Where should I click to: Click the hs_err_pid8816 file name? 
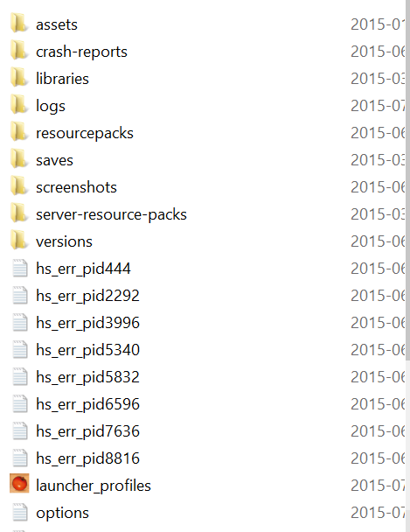point(87,458)
